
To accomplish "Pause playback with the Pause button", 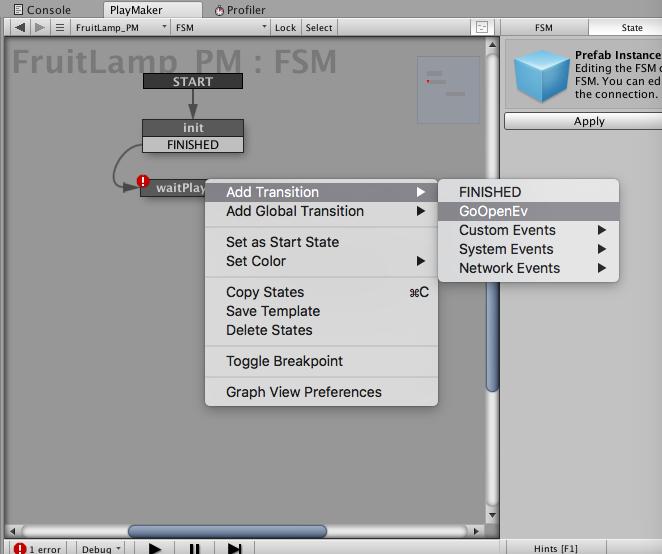I will pyautogui.click(x=194, y=548).
